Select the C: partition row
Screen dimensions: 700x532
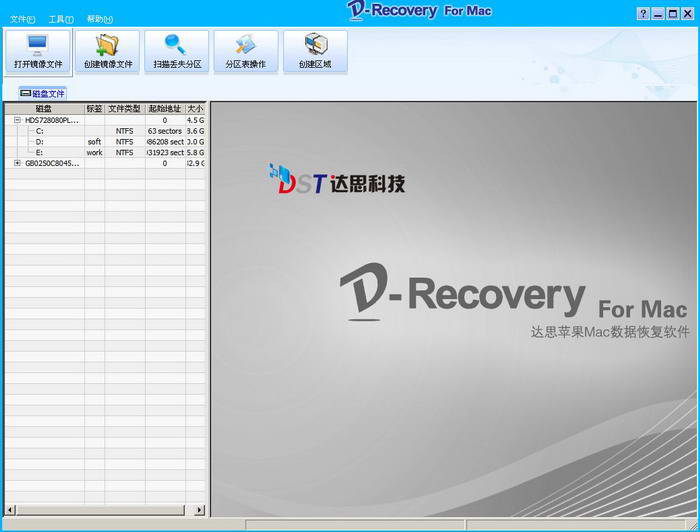(105, 131)
